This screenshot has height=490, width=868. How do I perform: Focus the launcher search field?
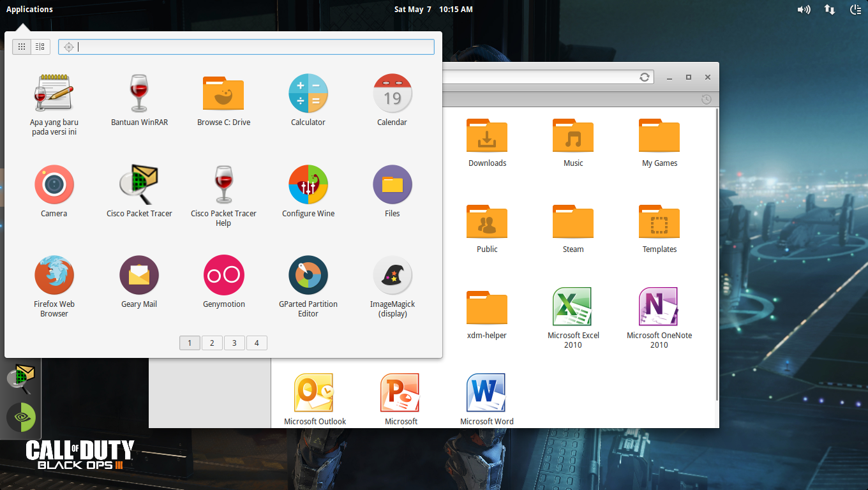click(246, 47)
